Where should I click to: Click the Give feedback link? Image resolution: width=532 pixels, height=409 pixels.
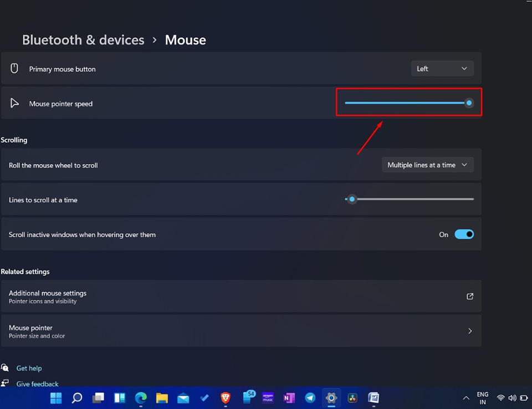37,384
